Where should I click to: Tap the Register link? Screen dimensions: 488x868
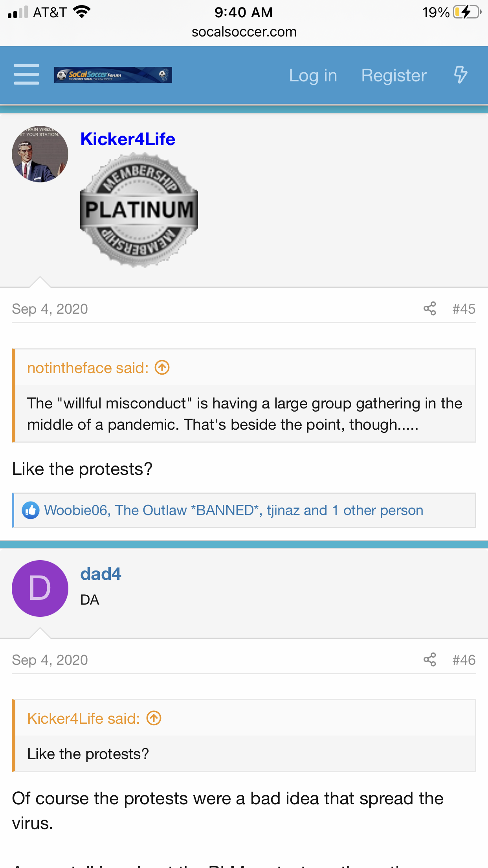point(394,75)
